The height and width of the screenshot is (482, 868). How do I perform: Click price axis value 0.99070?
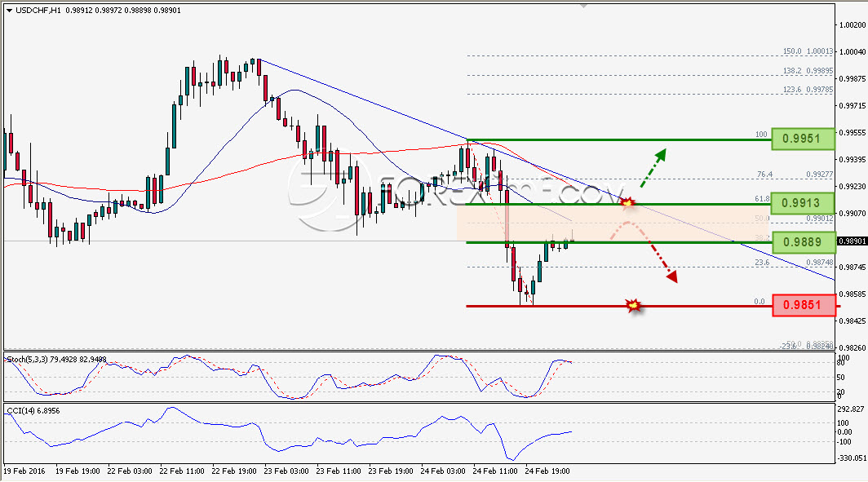coord(852,213)
